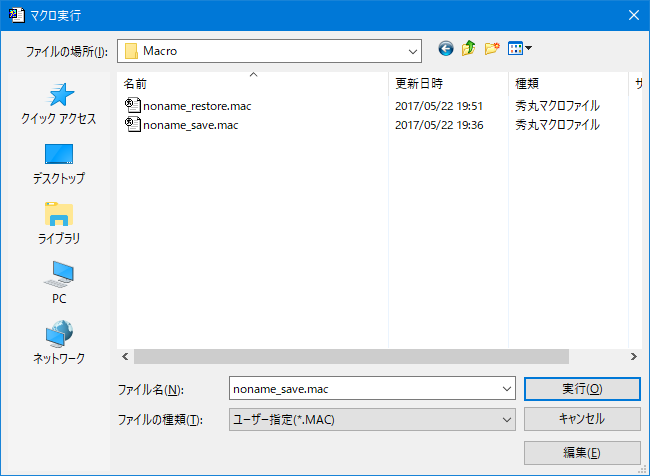Select Desktop in the places sidebar
This screenshot has height=476, width=650.
pyautogui.click(x=59, y=164)
